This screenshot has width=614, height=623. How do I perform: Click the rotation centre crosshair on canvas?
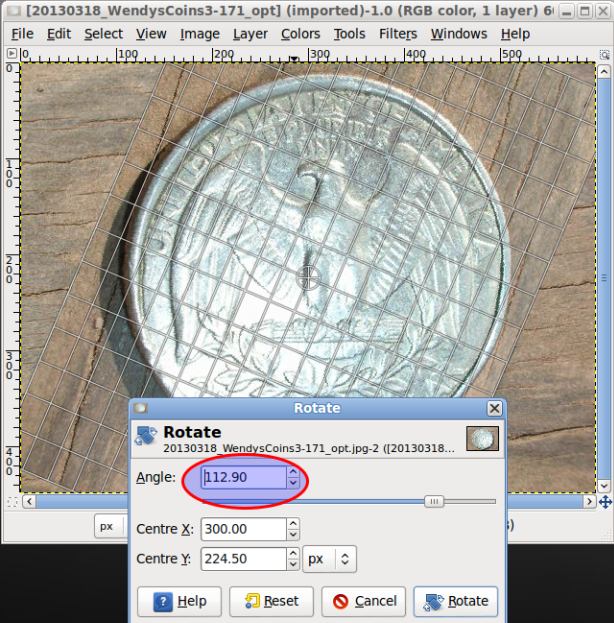click(308, 277)
